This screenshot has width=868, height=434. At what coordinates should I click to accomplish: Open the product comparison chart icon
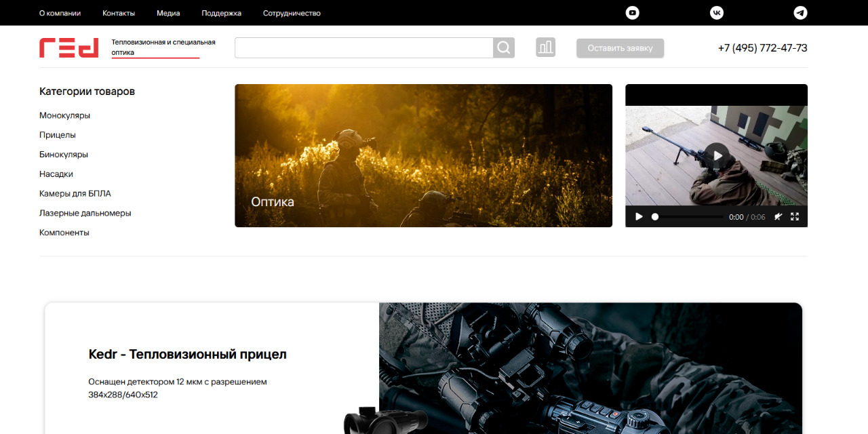tap(545, 47)
